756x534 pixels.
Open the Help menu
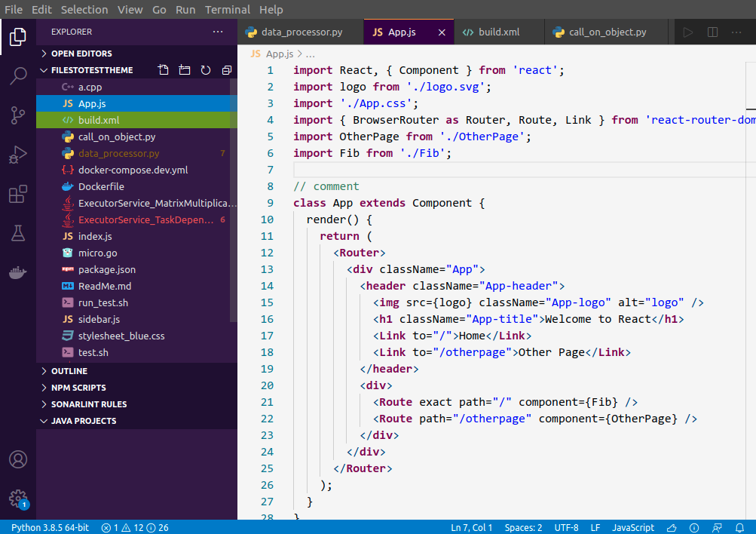pos(271,10)
